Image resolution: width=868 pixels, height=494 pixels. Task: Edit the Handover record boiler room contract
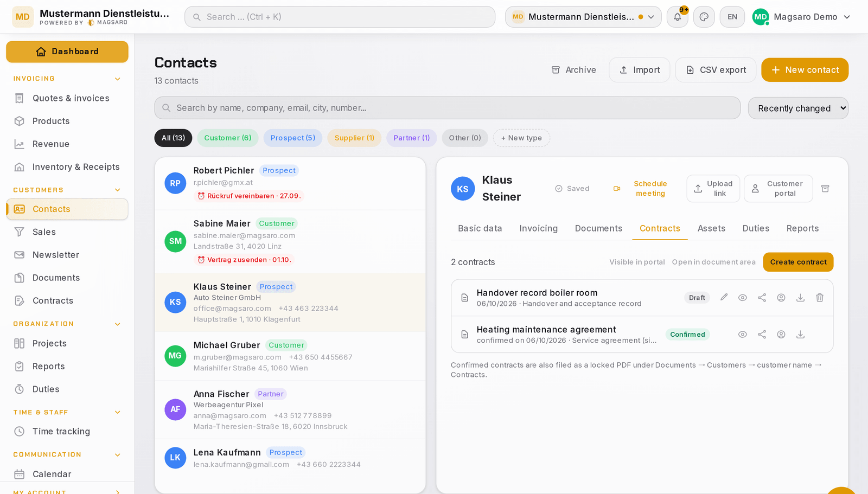[x=724, y=297]
